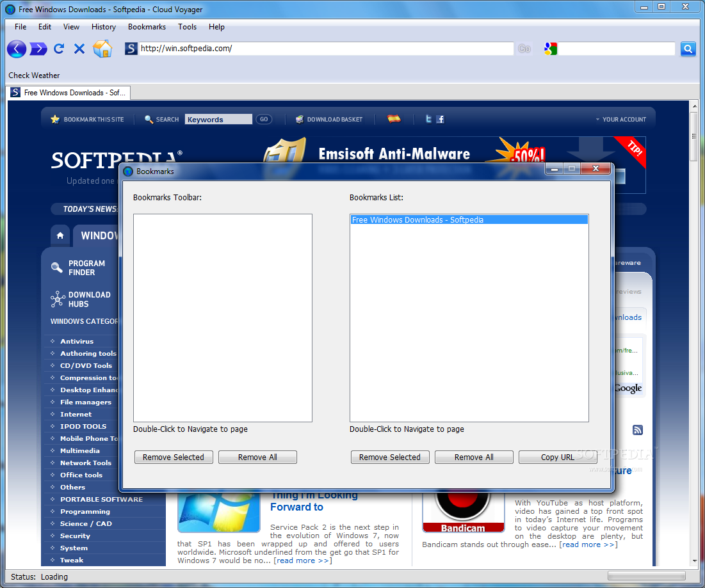705x588 pixels.
Task: Reload the page with the Refresh icon
Action: coord(59,49)
